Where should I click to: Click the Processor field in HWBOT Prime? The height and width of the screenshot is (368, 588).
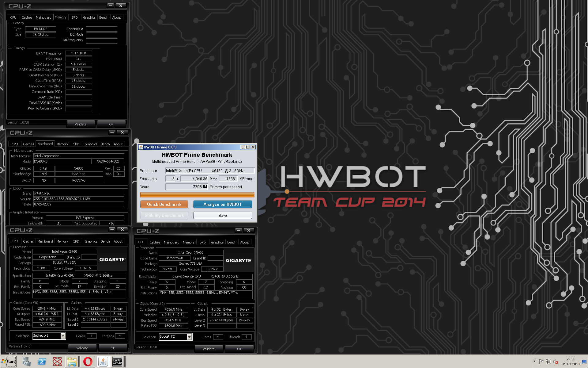click(210, 171)
